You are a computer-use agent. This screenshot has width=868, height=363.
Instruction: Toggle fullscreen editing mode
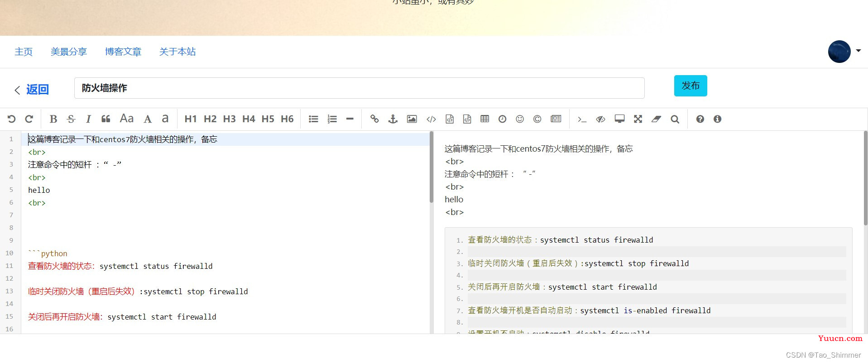click(638, 119)
